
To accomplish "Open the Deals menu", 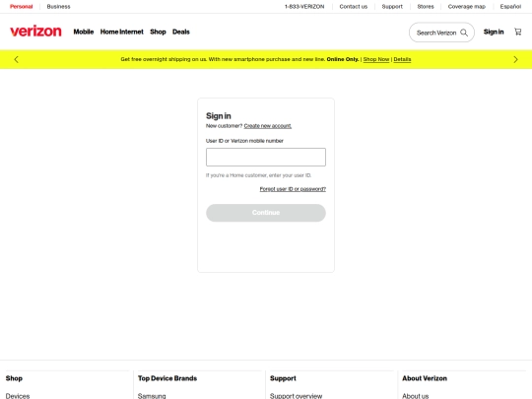I will [181, 32].
